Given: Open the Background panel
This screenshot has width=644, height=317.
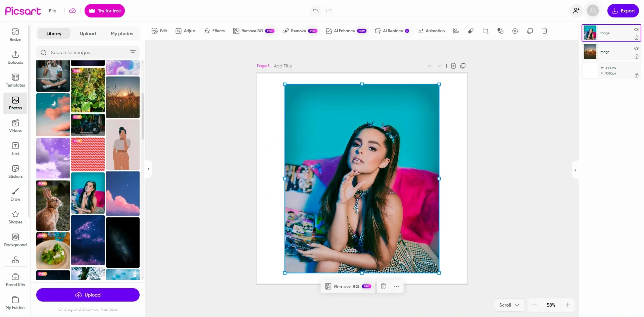Looking at the screenshot, I should pyautogui.click(x=15, y=240).
